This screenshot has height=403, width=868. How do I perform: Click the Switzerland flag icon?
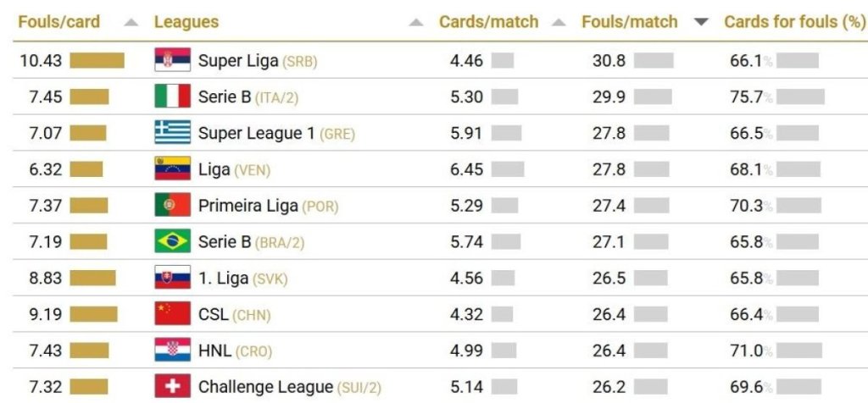172,387
